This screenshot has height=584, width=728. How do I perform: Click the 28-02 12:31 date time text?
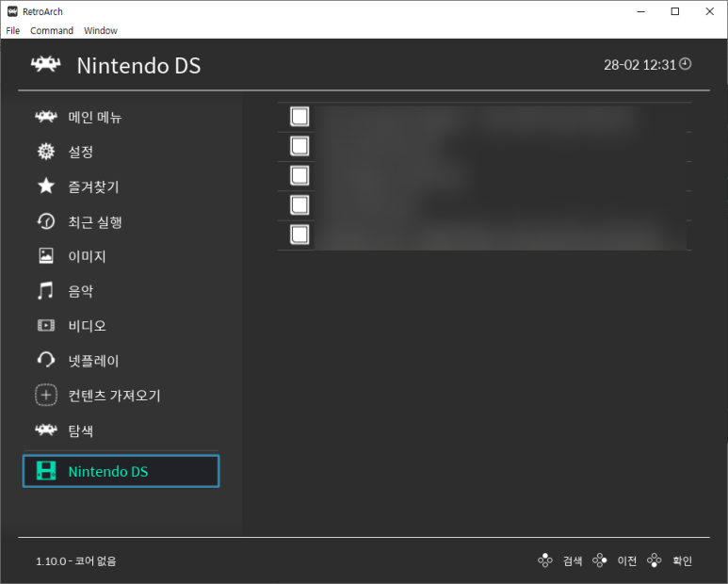tap(639, 65)
